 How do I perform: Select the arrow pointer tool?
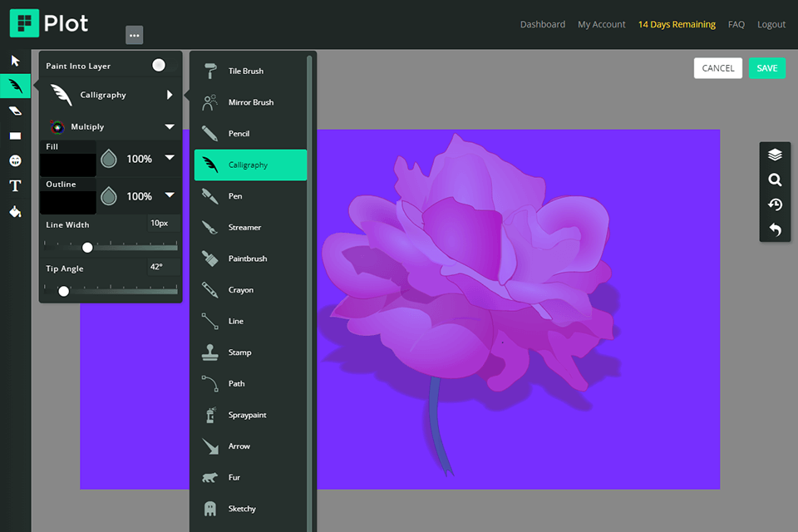click(x=15, y=61)
